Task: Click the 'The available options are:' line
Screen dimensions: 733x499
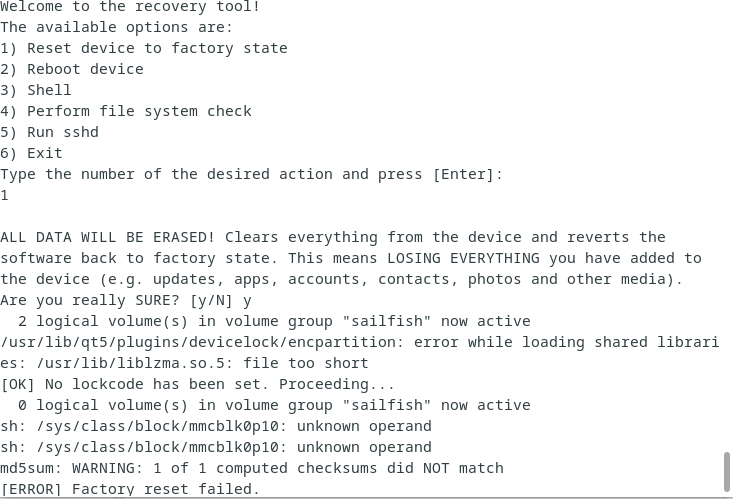Action: click(x=116, y=27)
